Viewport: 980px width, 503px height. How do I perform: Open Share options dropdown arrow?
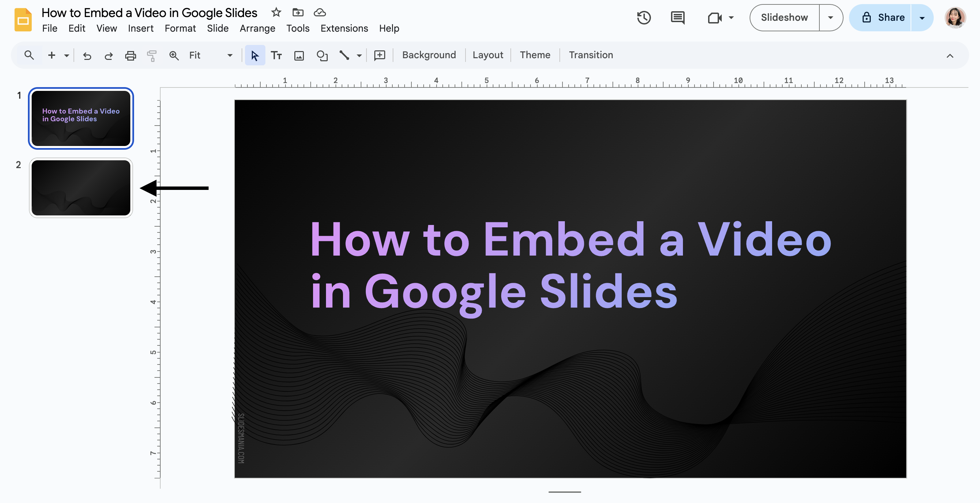(922, 18)
